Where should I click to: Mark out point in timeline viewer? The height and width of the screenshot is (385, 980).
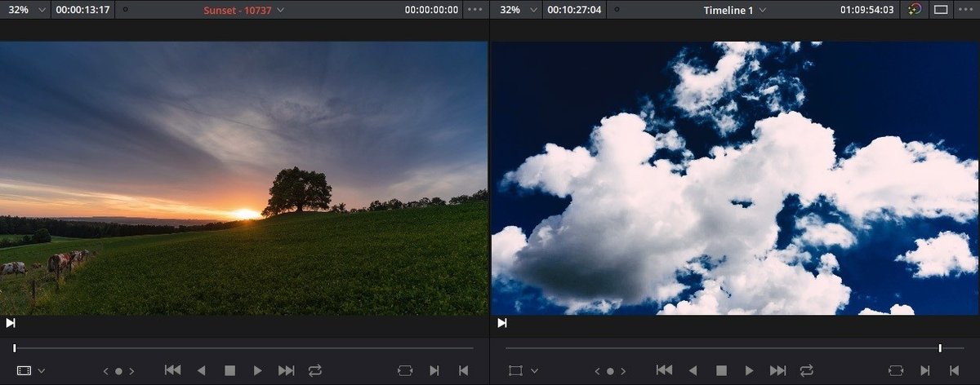point(955,370)
